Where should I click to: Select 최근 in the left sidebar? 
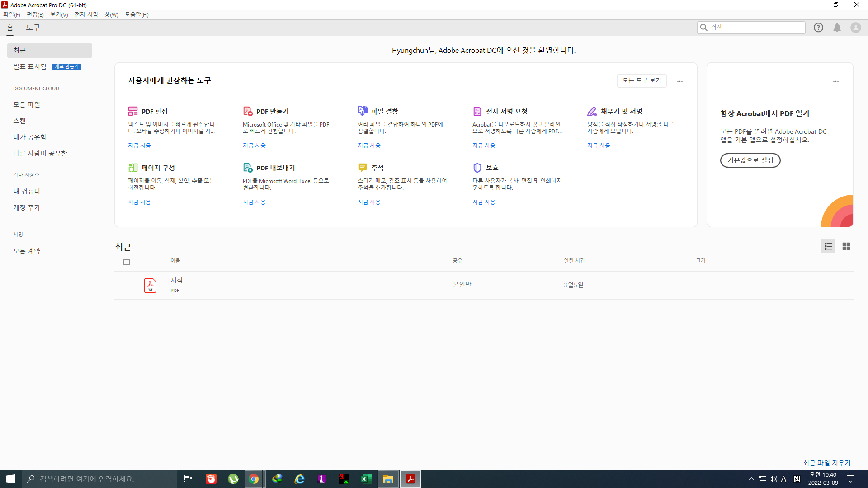(50, 51)
